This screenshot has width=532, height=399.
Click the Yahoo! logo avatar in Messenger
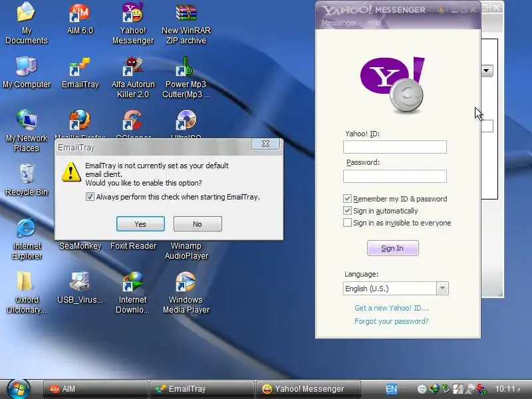pos(392,85)
